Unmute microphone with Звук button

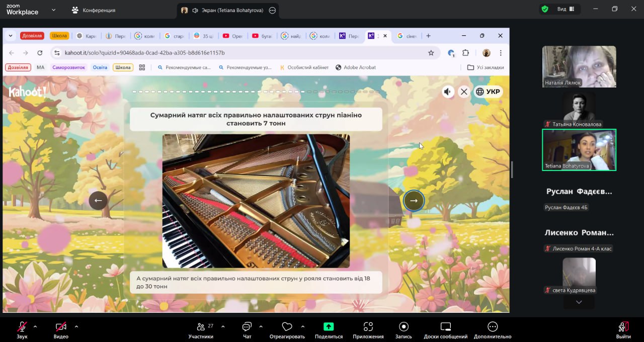22,327
